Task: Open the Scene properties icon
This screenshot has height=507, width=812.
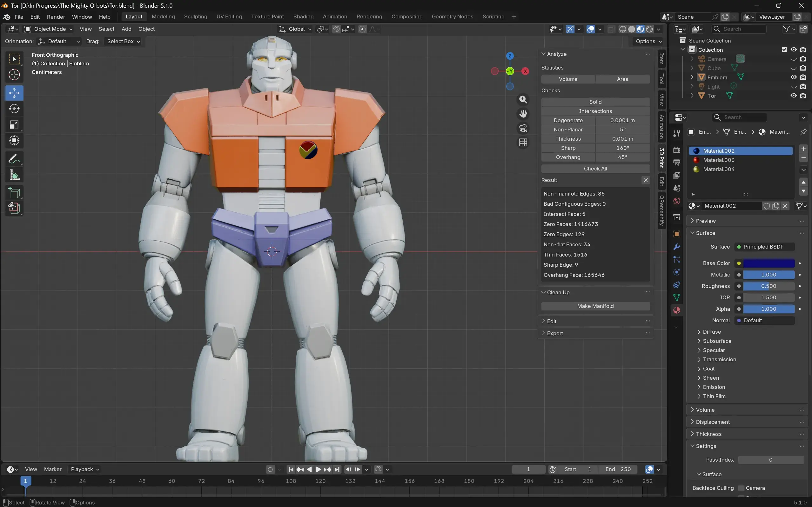Action: (x=676, y=188)
